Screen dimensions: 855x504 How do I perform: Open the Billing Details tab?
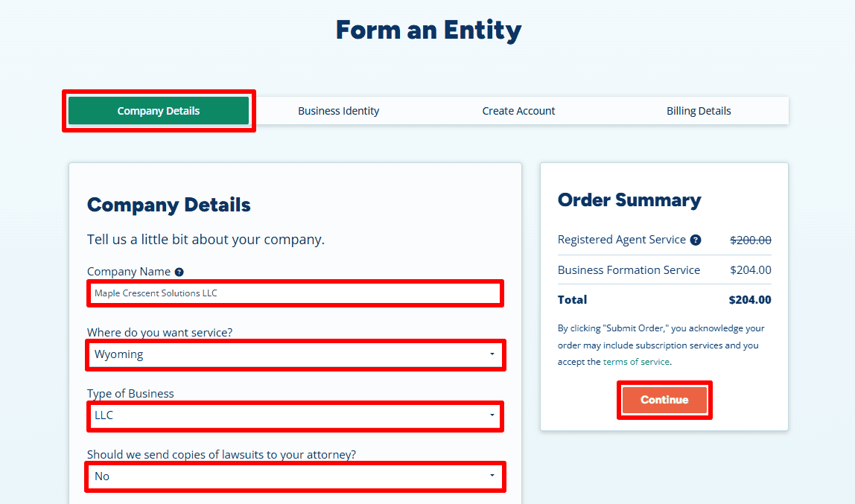[x=699, y=110]
